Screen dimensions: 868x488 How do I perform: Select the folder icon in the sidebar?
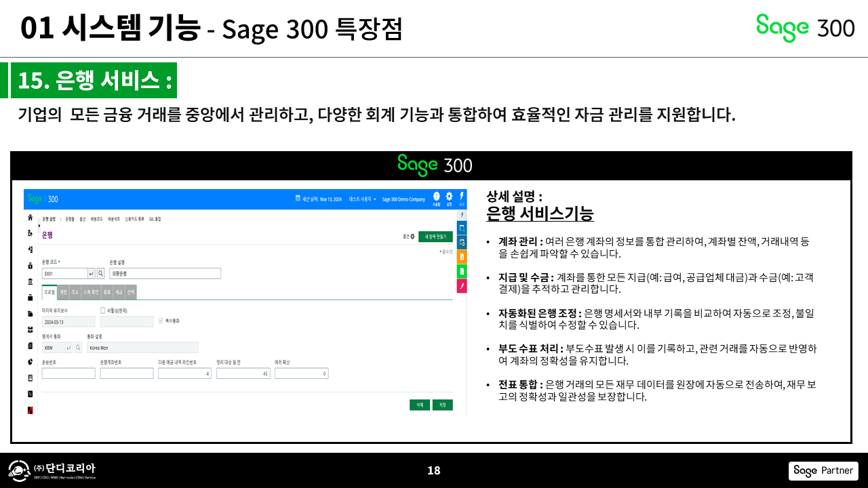coord(30,314)
